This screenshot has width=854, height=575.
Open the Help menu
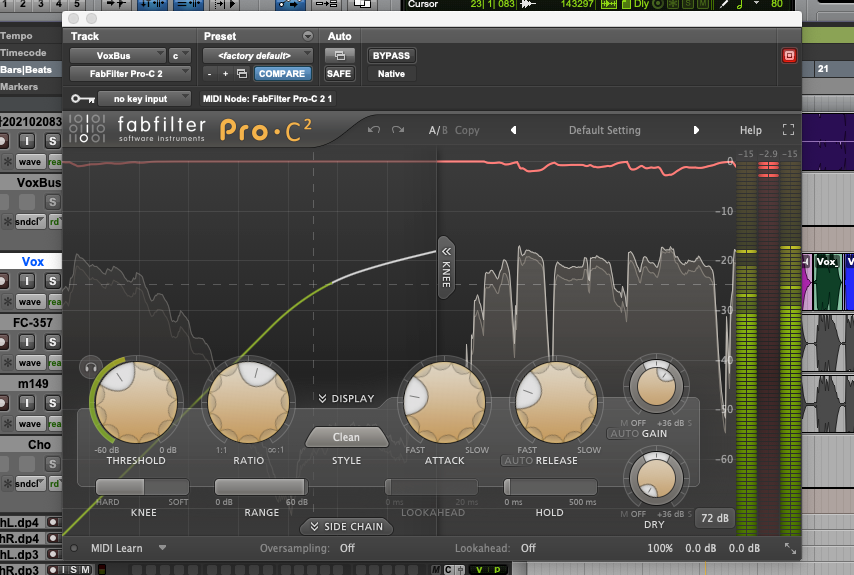pyautogui.click(x=750, y=130)
